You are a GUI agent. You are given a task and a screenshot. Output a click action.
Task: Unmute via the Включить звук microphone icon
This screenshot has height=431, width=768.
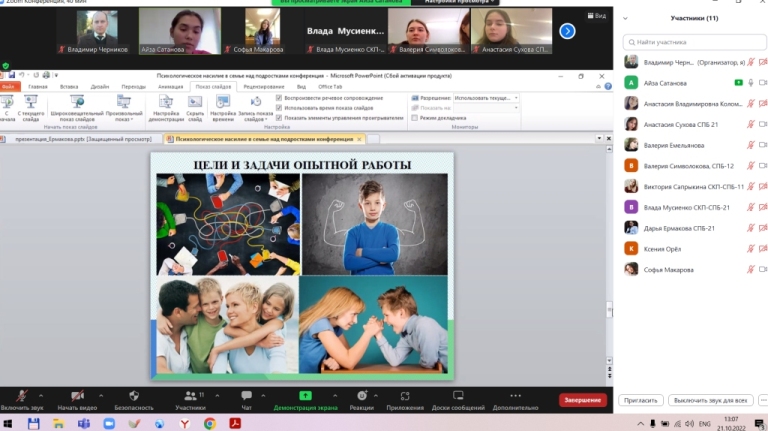(x=22, y=395)
